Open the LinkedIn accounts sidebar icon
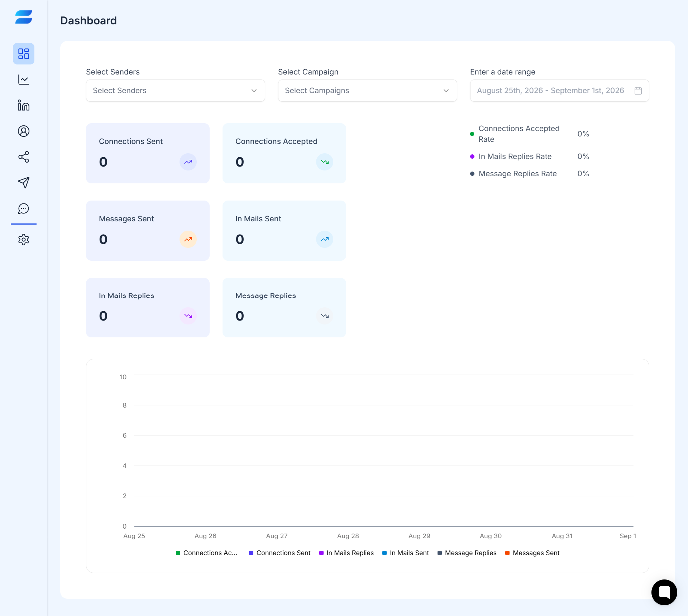Screen dimensions: 688x616 (24, 105)
